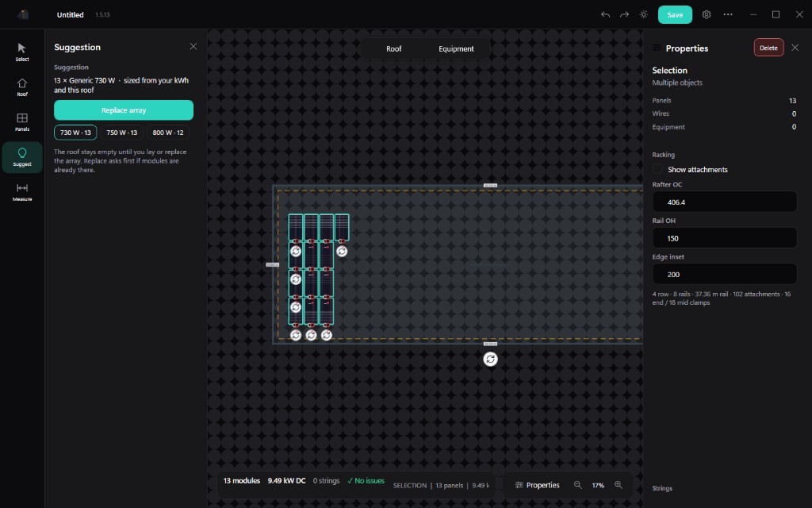The width and height of the screenshot is (812, 508).
Task: Minimize the application window
Action: pyautogui.click(x=753, y=14)
